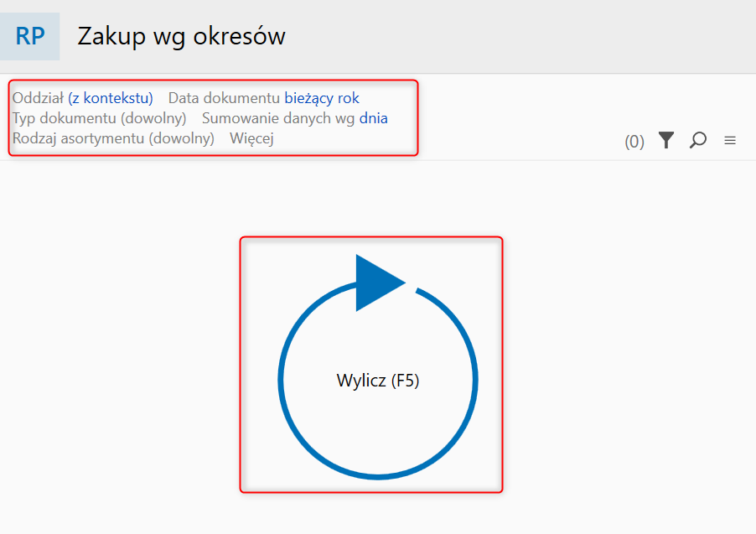Change Oddział (z kontekstu) filter
This screenshot has height=534, width=756.
tap(82, 98)
